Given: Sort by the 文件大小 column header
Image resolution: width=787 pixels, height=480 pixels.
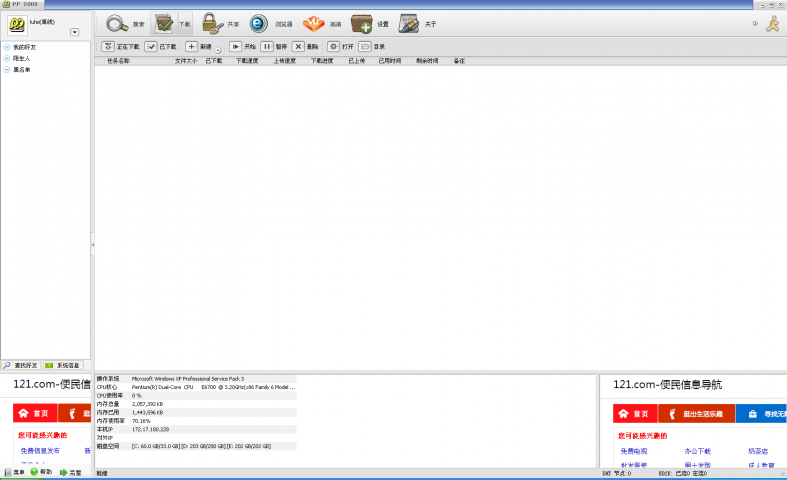Looking at the screenshot, I should point(185,61).
